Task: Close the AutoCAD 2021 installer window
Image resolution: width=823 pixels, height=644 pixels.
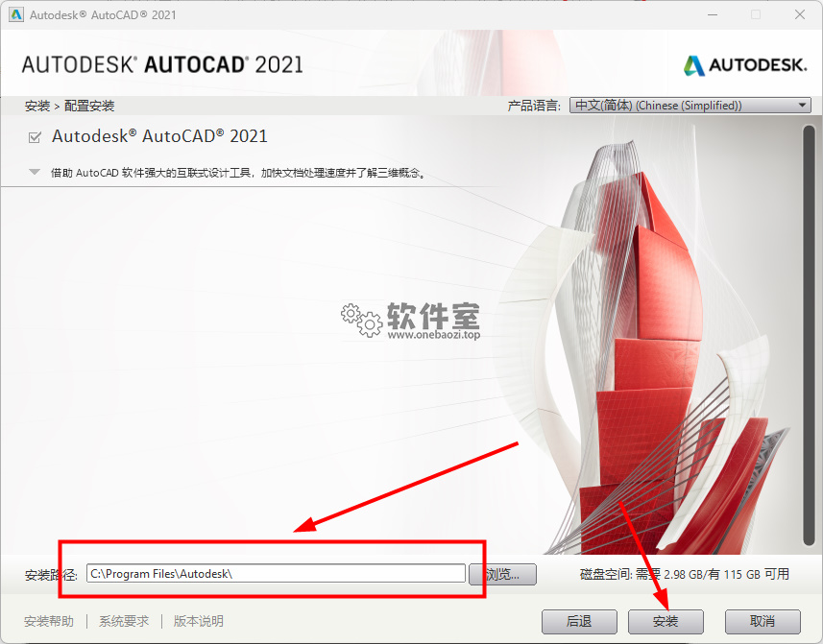Action: pyautogui.click(x=800, y=14)
